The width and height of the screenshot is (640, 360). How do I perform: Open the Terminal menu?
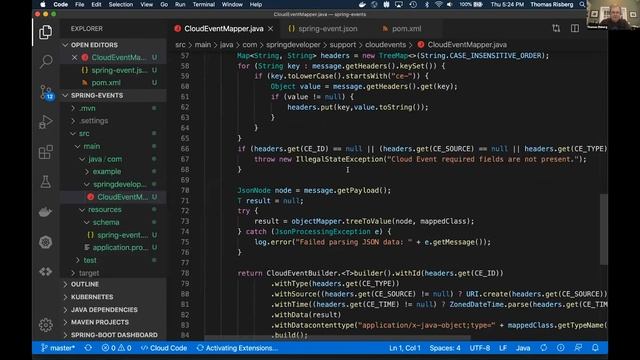[203, 4]
